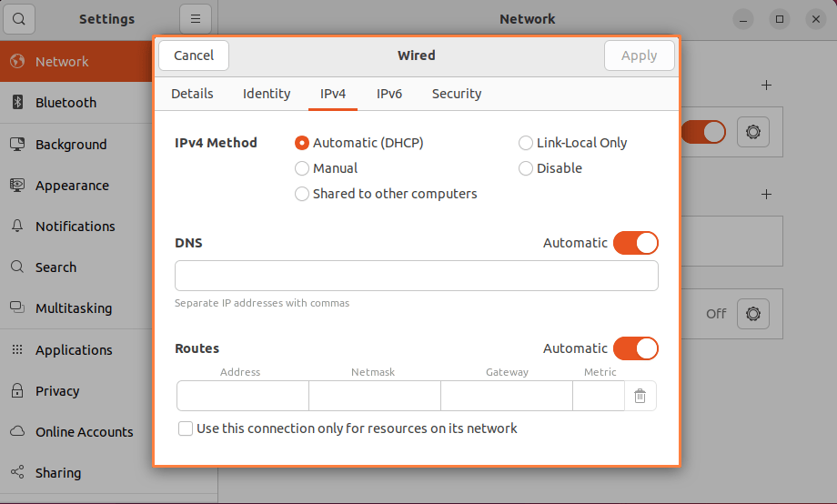
Task: Select Disable IPv4 method
Action: (550, 168)
